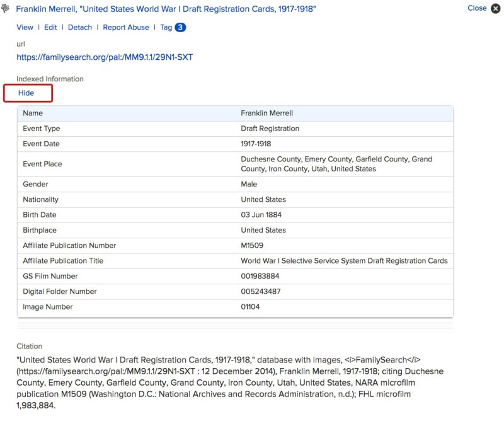504x421 pixels.
Task: Click the Birth Date label
Action: pyautogui.click(x=39, y=215)
